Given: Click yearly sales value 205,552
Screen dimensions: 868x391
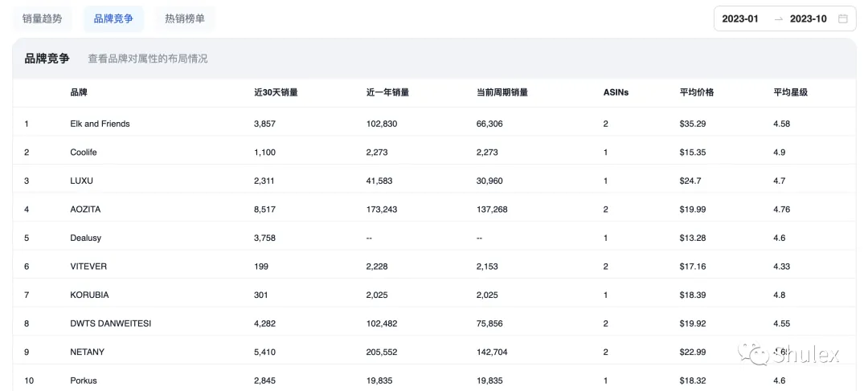Looking at the screenshot, I should coord(382,352).
